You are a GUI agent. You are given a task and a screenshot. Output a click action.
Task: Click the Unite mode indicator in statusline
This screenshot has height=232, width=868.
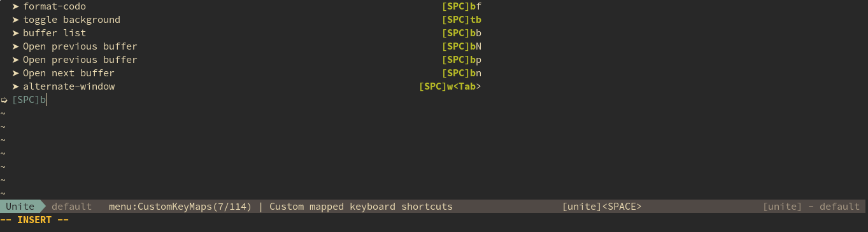pyautogui.click(x=20, y=207)
